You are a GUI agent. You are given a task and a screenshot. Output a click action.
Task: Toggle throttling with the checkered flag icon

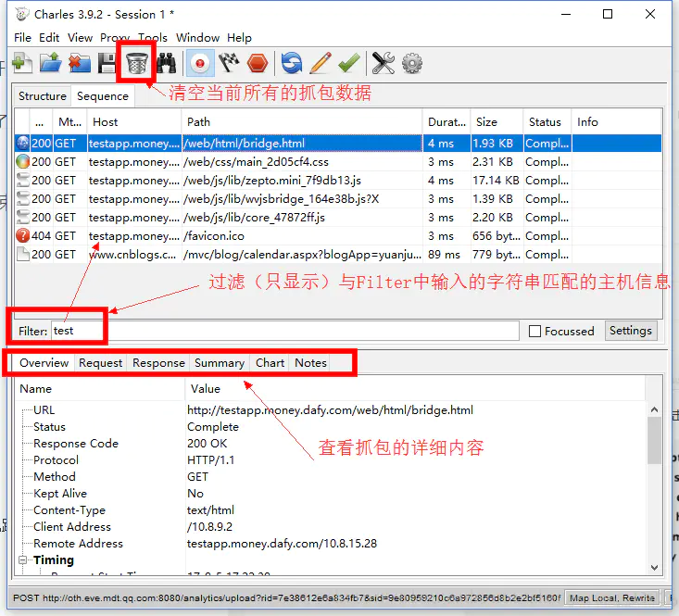point(229,63)
